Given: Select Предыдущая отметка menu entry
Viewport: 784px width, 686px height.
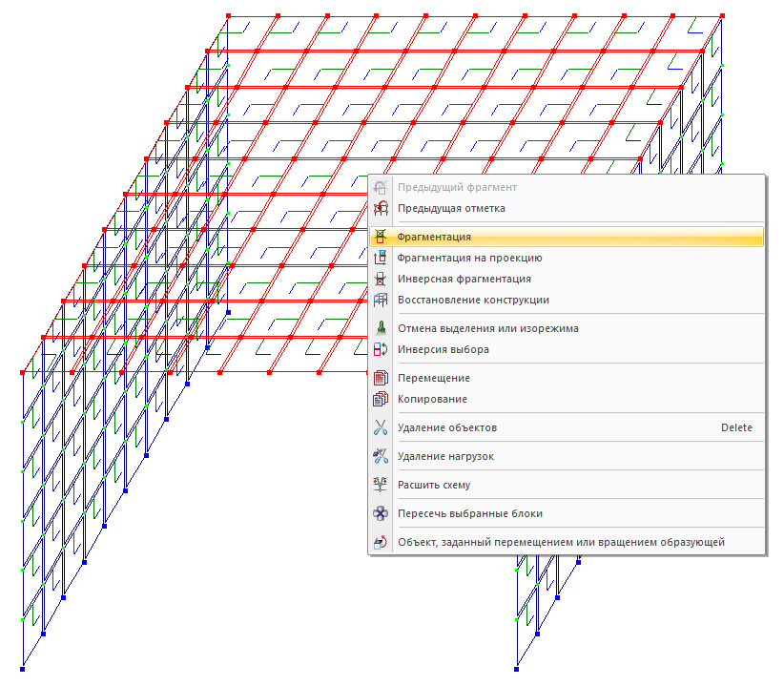Looking at the screenshot, I should 567,208.
